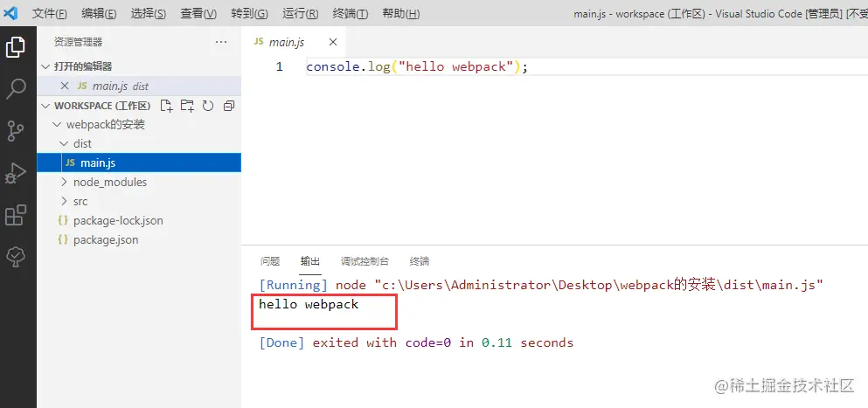Screen dimensions: 868x408
Task: Click the [Running] node command output line
Action: coord(541,285)
